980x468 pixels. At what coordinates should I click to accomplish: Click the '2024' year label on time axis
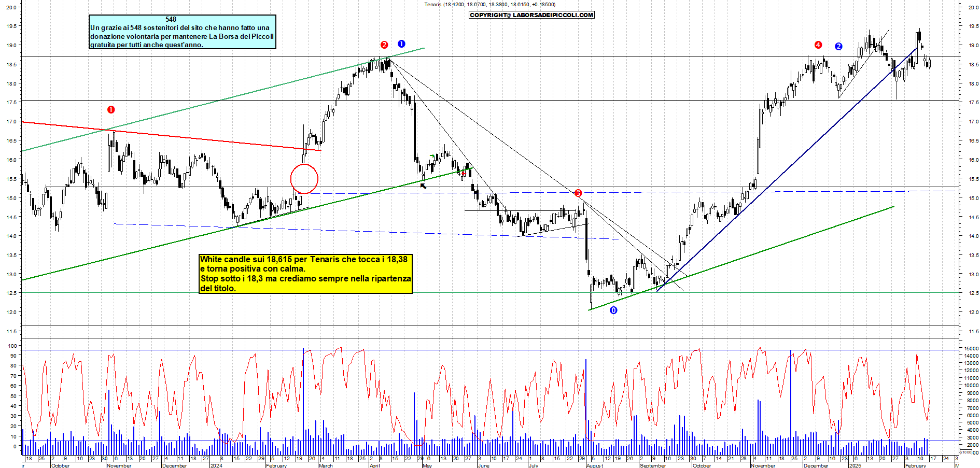click(x=216, y=465)
